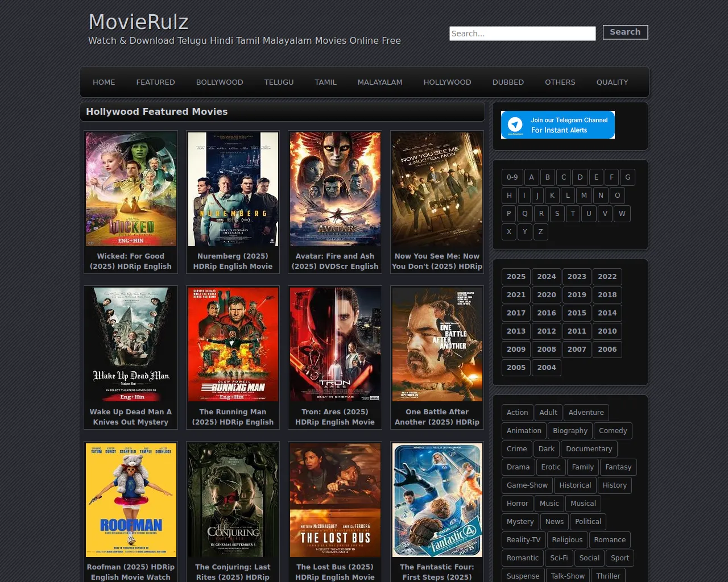Select the Documentary genre tag
This screenshot has height=582, width=728.
[589, 449]
